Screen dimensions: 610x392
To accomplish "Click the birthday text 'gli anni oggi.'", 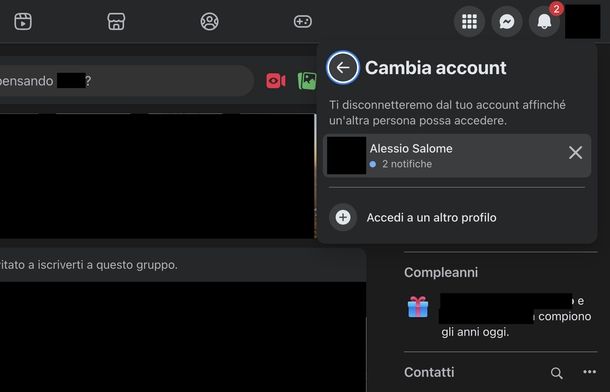I will pos(475,332).
